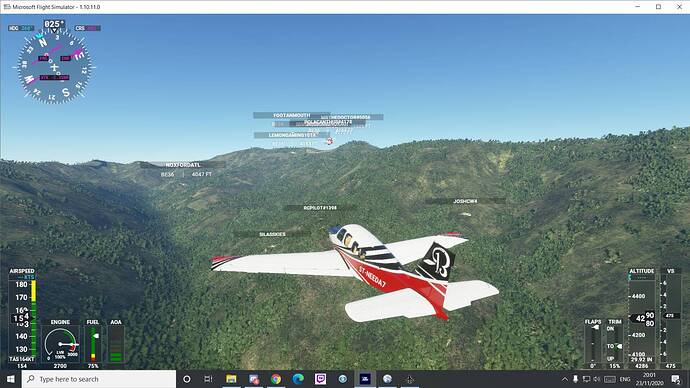This screenshot has height=388, width=690.
Task: Click the 75% fuel value
Action: [93, 366]
